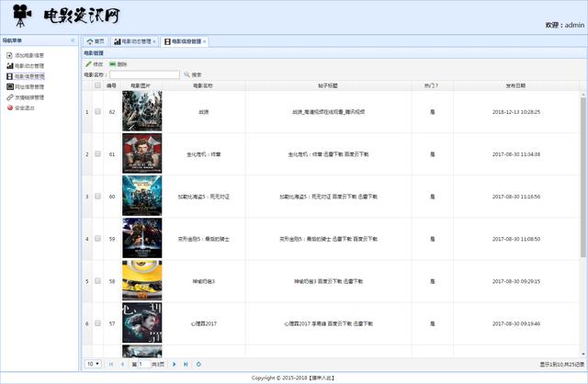Viewport: 588px width, 384px height.
Task: Select 电影信息管理 in the left sidebar
Action: pyautogui.click(x=25, y=76)
